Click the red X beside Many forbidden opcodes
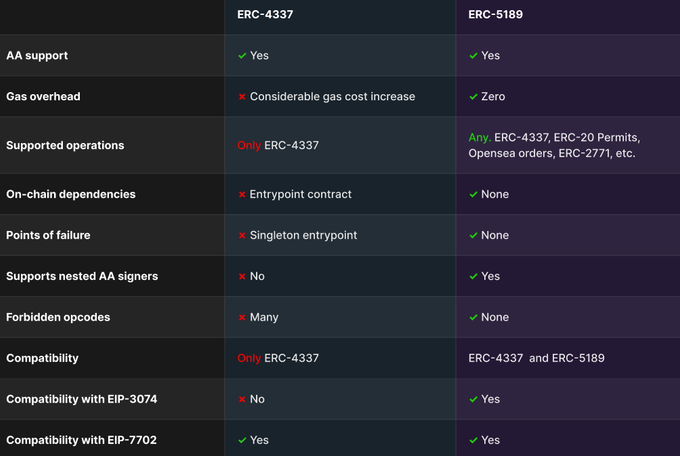Viewport: 680px width, 456px height. click(242, 318)
